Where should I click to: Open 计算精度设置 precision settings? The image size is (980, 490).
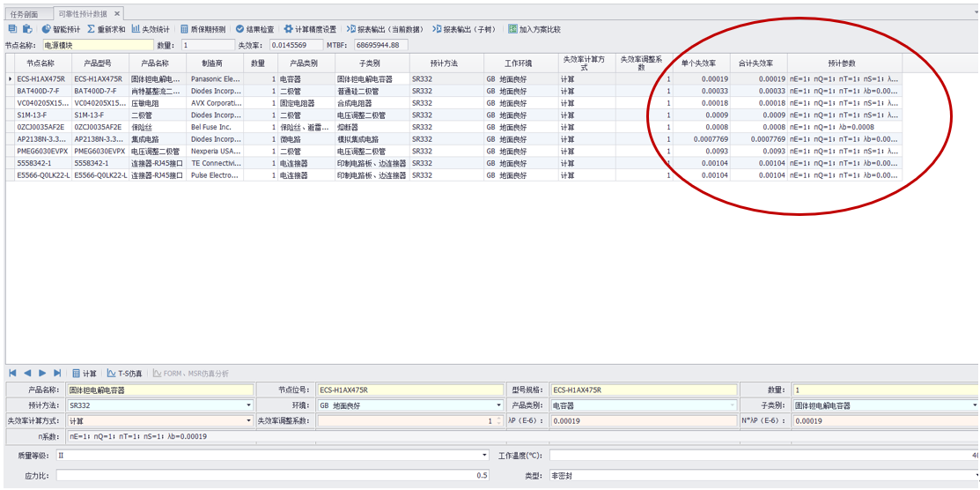click(x=310, y=29)
